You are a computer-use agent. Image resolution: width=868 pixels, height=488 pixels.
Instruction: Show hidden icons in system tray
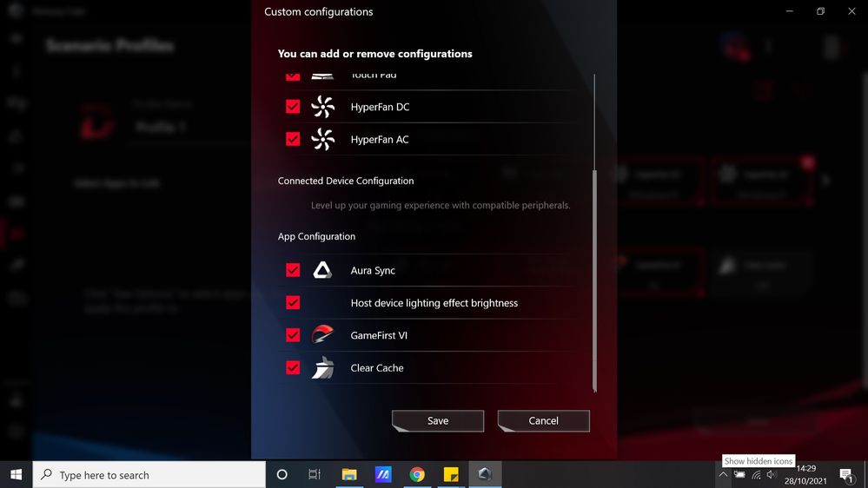[x=723, y=475]
